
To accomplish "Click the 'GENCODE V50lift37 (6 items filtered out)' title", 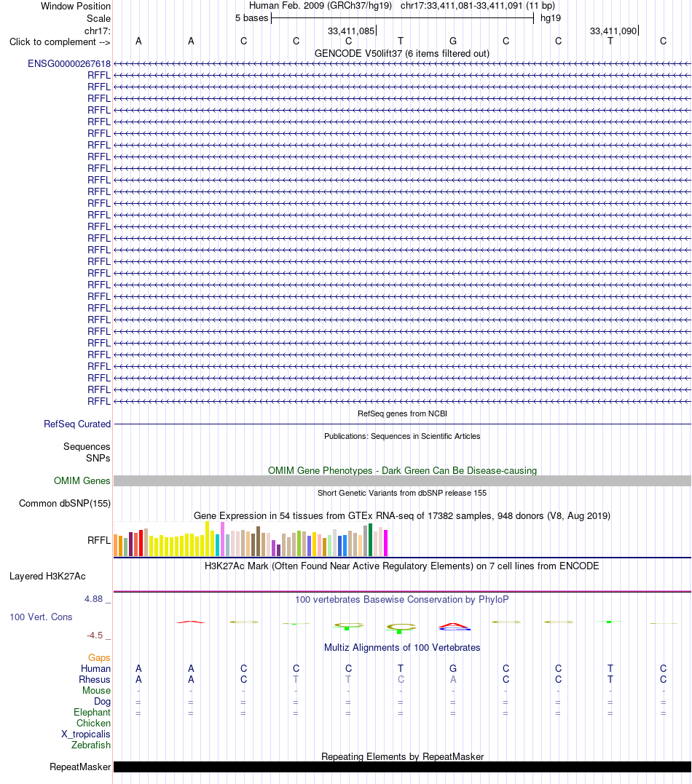I will [x=402, y=53].
